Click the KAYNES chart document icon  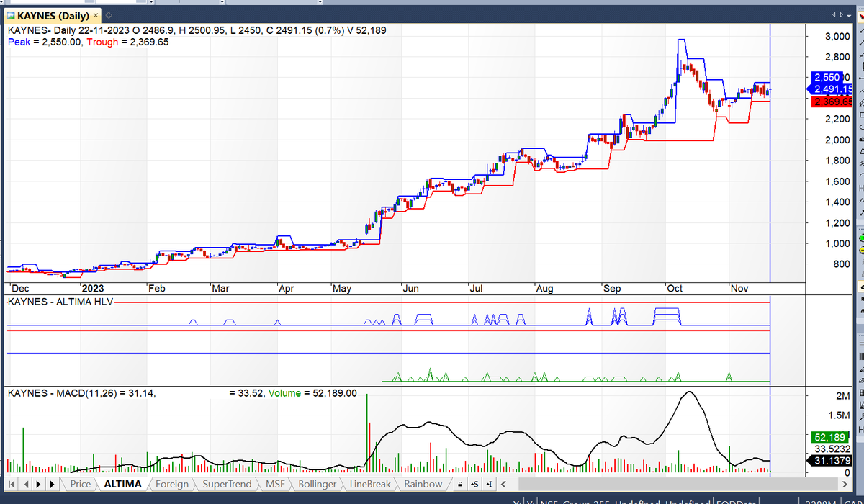click(x=10, y=15)
